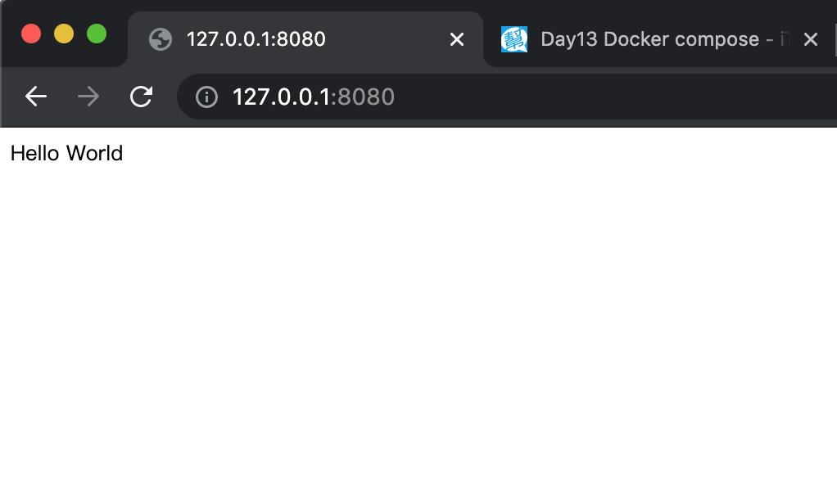Focus the address bar's empty area

tap(614, 97)
